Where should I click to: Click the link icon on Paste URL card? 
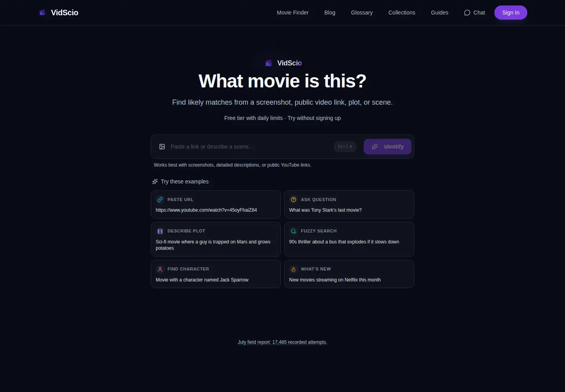pyautogui.click(x=160, y=200)
